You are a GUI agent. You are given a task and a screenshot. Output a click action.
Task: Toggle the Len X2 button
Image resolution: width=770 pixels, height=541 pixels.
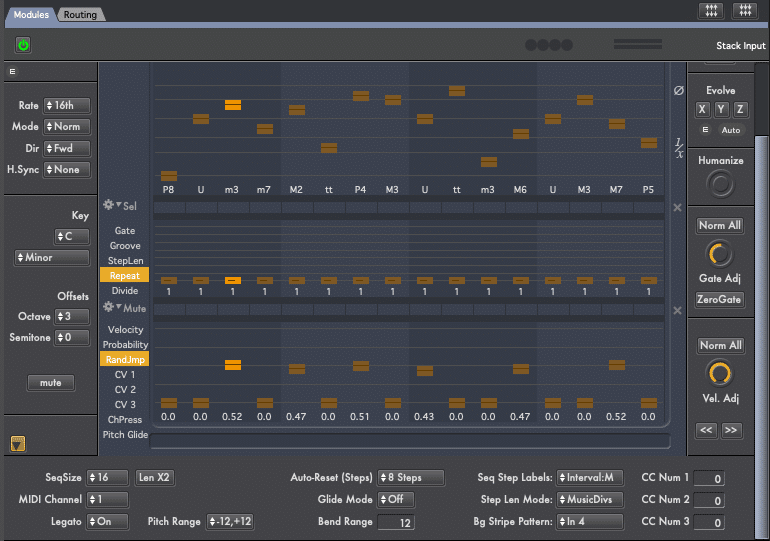(154, 477)
